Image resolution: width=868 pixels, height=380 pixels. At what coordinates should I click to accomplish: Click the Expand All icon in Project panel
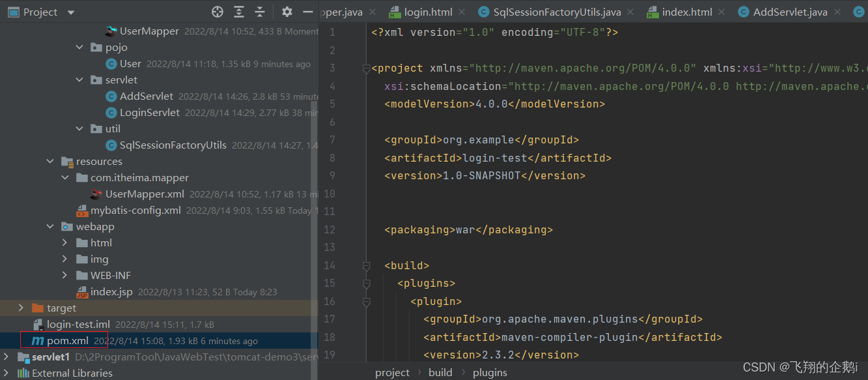(x=239, y=12)
